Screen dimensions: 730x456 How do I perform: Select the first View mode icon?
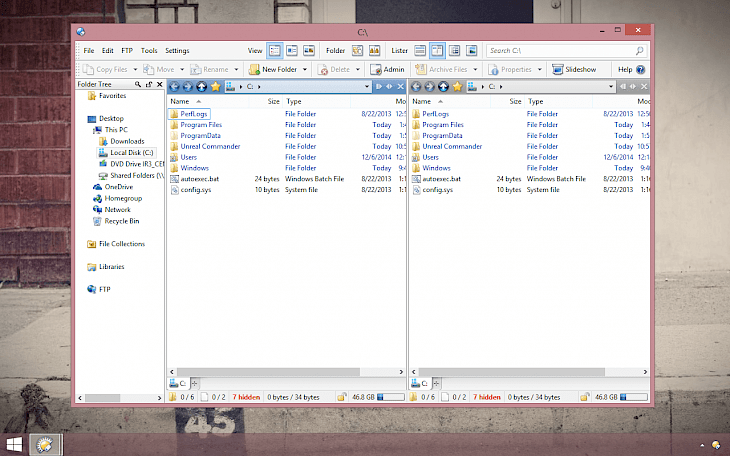[x=275, y=50]
